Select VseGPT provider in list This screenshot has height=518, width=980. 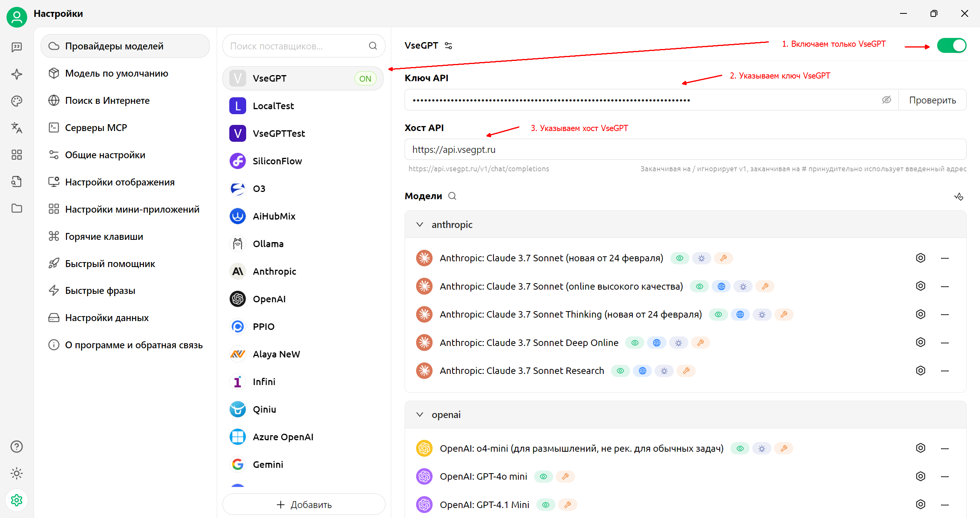coord(303,79)
